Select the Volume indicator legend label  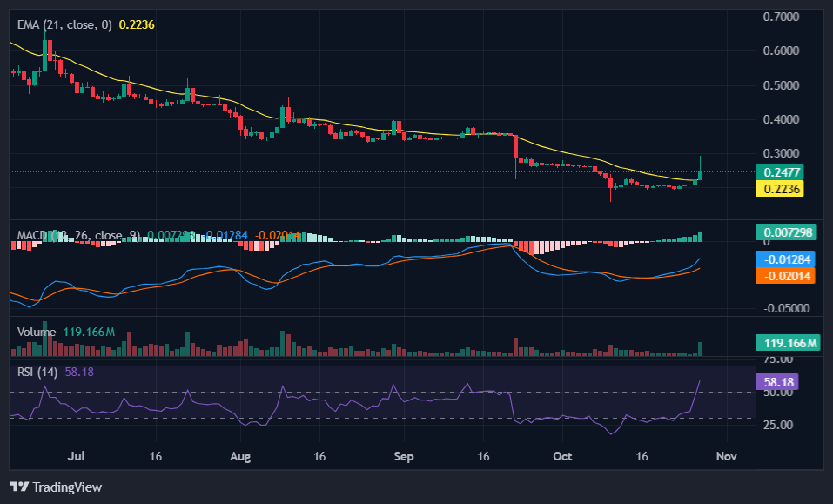[x=37, y=332]
